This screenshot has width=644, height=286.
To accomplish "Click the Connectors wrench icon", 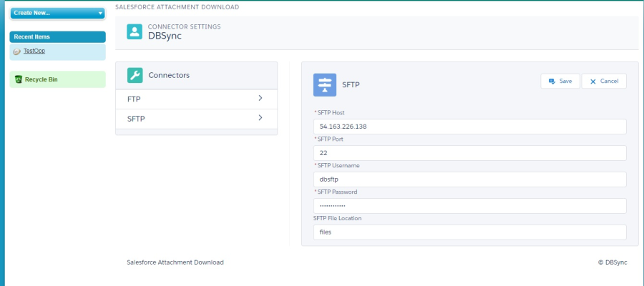I will (x=135, y=75).
